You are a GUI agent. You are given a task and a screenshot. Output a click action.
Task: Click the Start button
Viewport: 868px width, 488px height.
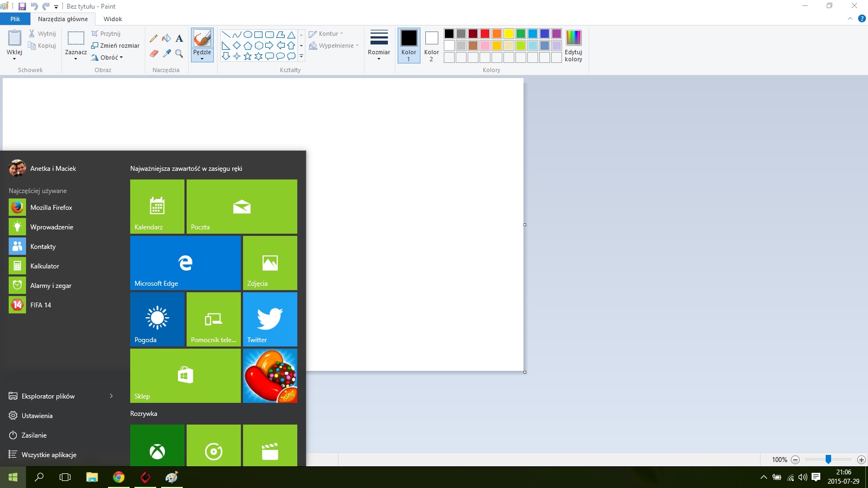[13, 477]
